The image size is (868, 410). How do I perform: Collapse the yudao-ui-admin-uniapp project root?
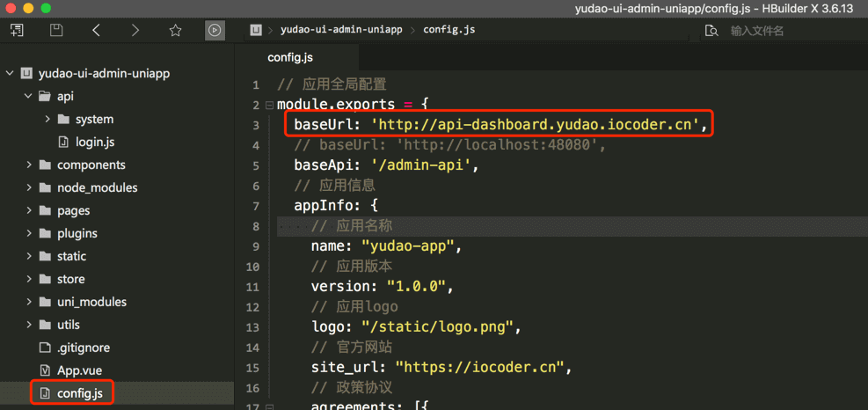[11, 74]
